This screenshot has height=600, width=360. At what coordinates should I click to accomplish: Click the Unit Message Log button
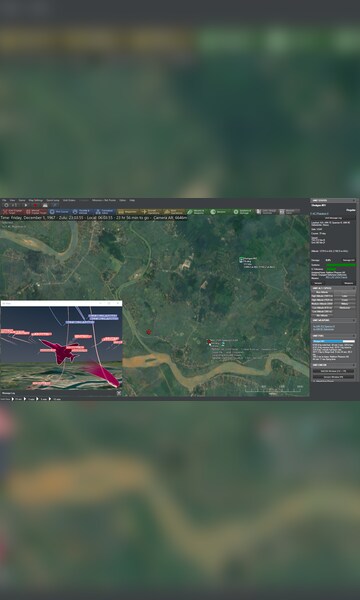(334, 218)
